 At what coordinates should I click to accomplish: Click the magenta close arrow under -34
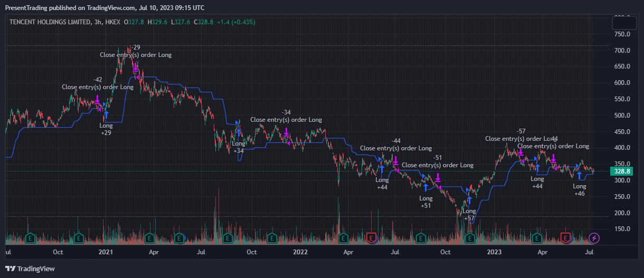pyautogui.click(x=286, y=132)
